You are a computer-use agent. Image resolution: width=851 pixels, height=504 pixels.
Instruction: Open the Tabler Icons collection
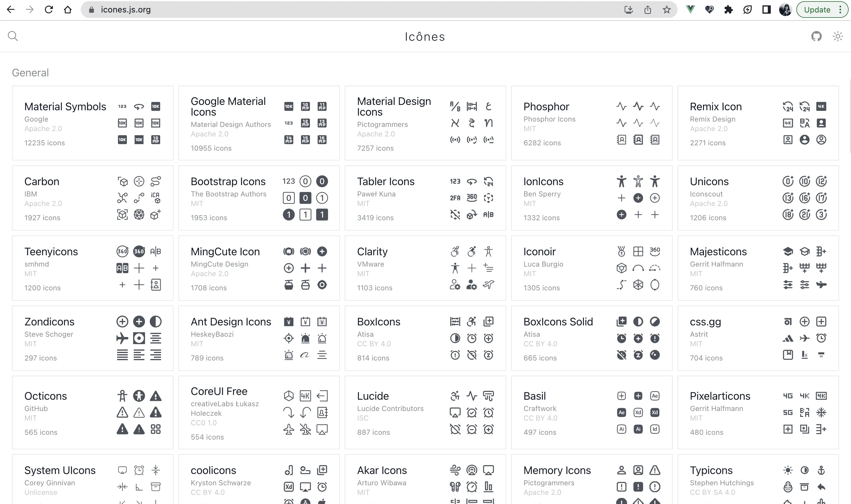[386, 181]
